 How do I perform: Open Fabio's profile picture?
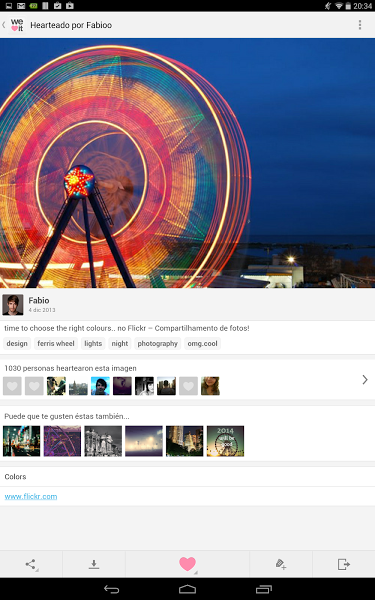pyautogui.click(x=13, y=305)
